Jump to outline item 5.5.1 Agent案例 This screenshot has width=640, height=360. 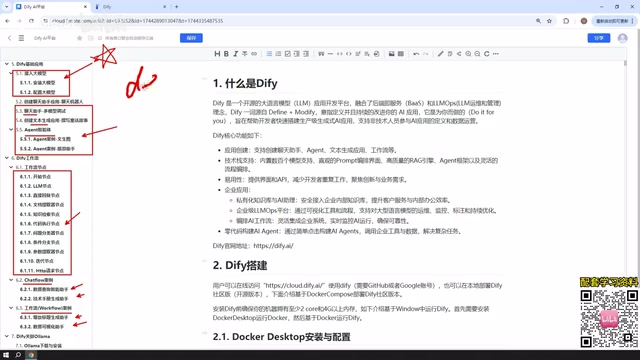pos(45,139)
